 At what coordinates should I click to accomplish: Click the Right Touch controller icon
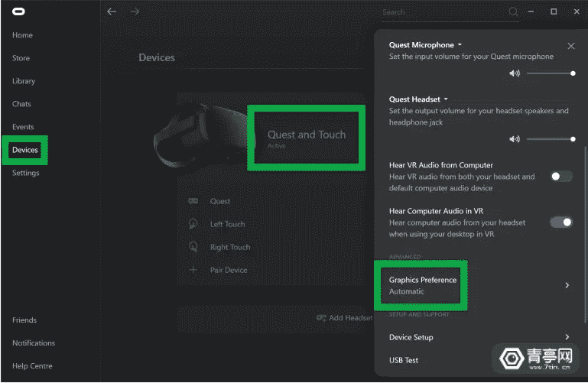pyautogui.click(x=193, y=247)
